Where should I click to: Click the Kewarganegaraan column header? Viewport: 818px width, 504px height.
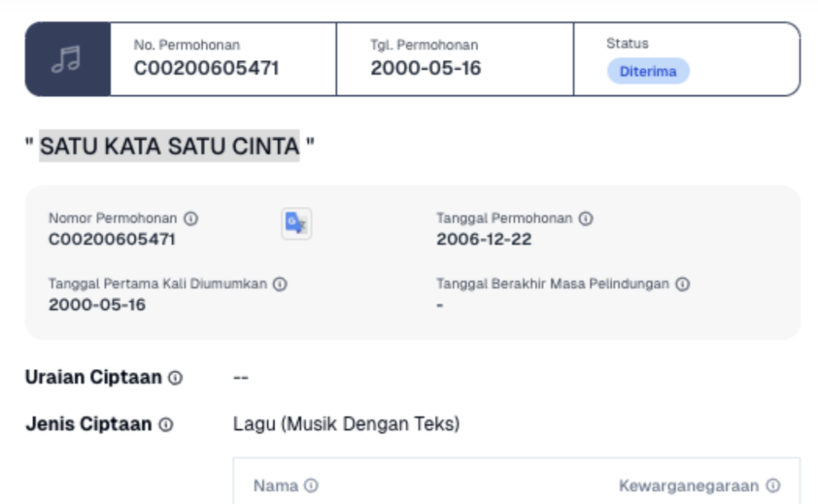689,486
